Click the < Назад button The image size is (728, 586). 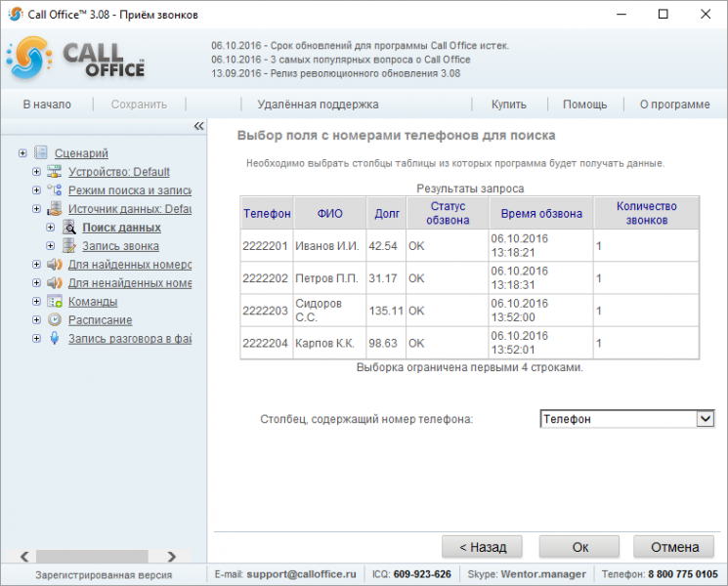click(482, 547)
